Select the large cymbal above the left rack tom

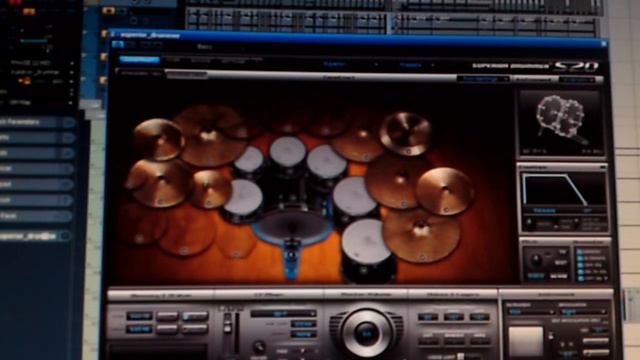[x=209, y=135]
